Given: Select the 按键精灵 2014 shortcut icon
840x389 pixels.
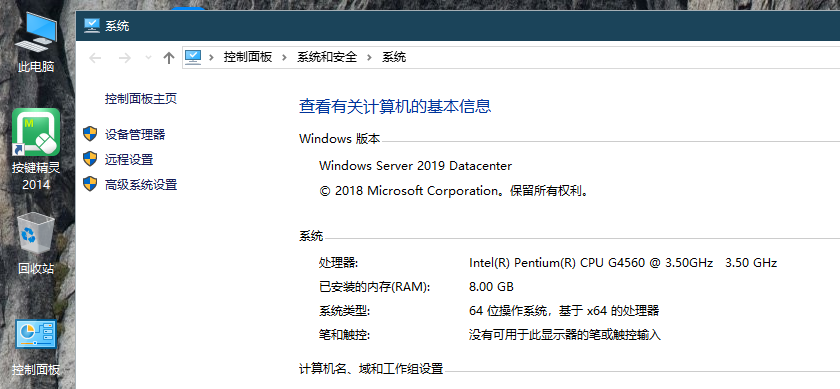Looking at the screenshot, I should tap(36, 150).
